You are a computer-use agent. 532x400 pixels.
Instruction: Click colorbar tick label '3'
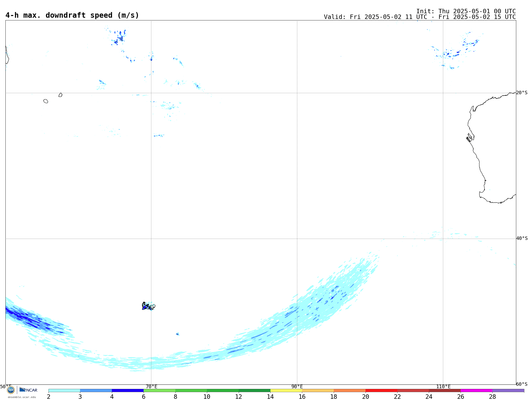tap(80, 397)
